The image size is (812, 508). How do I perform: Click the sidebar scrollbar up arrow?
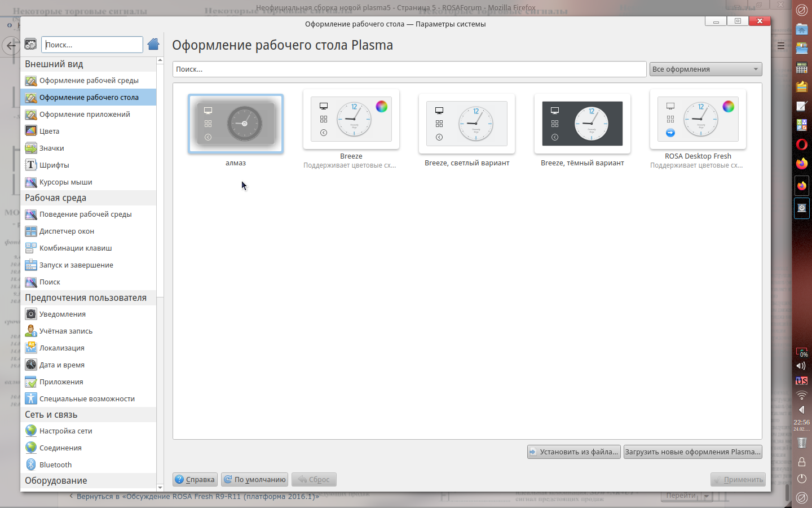160,60
